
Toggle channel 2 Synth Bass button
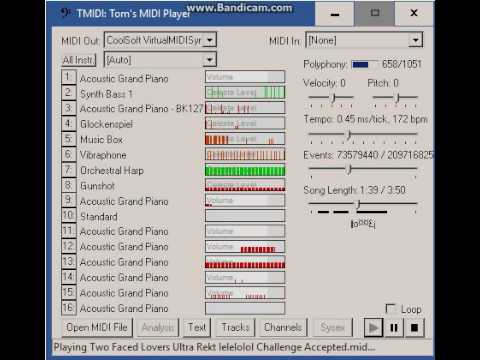click(x=69, y=92)
